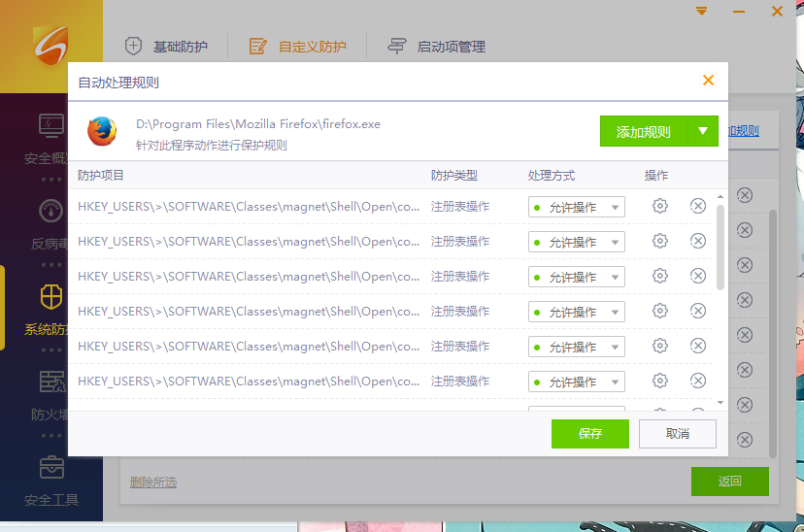Expand 允许操作 dropdown in the fourth rule row
The width and height of the screenshot is (804, 532).
pos(577,312)
